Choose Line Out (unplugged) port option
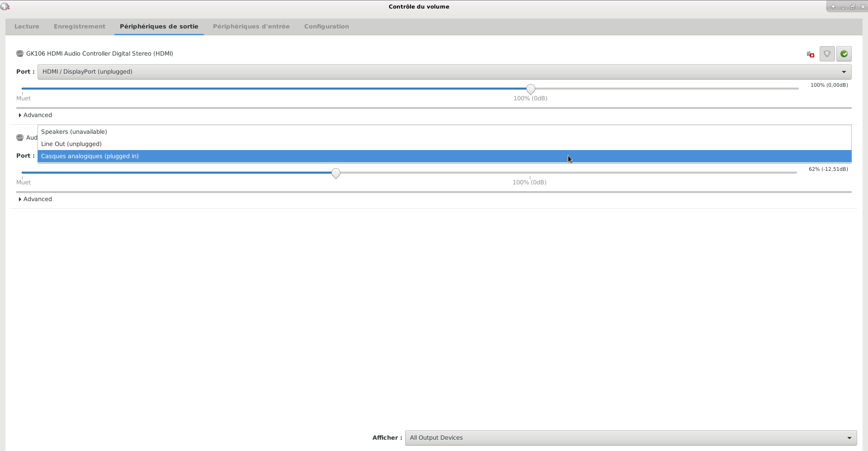Image resolution: width=868 pixels, height=451 pixels. pyautogui.click(x=444, y=144)
